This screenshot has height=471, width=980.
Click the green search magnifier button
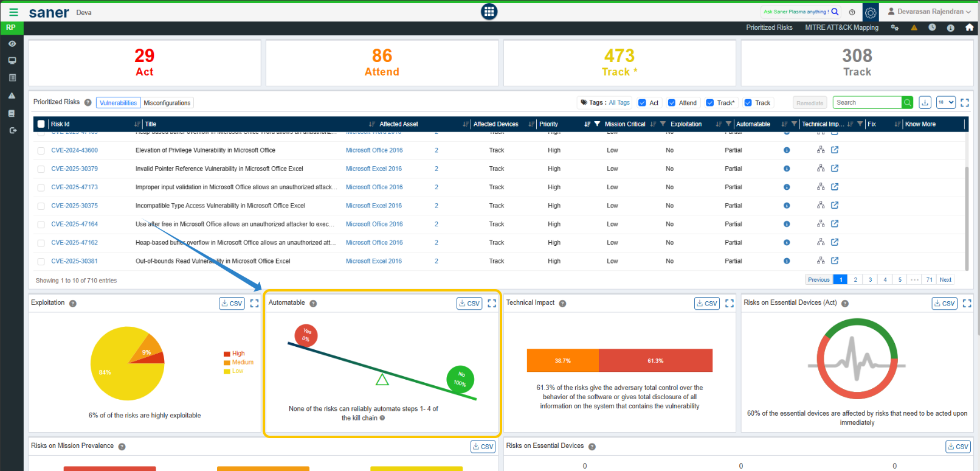(x=908, y=103)
